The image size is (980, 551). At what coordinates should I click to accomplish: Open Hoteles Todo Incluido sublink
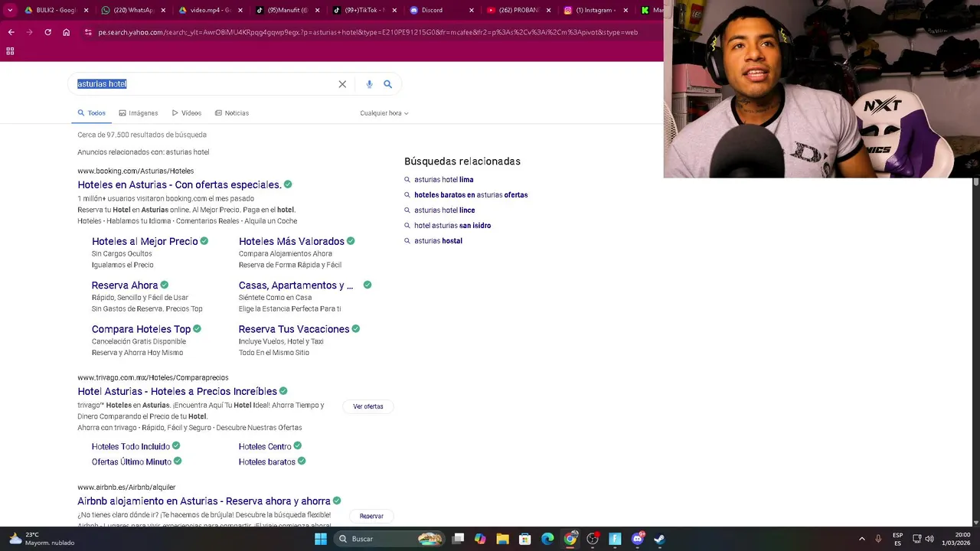(x=131, y=446)
